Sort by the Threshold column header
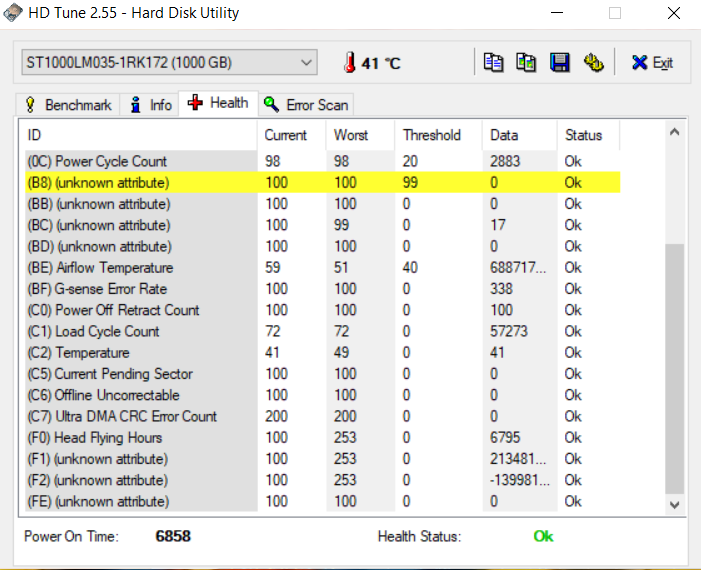The width and height of the screenshot is (701, 570). [439, 135]
